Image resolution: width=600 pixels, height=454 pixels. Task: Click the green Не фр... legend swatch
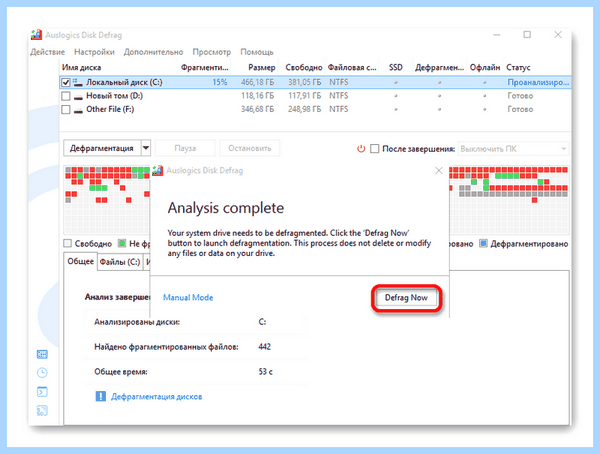[122, 243]
